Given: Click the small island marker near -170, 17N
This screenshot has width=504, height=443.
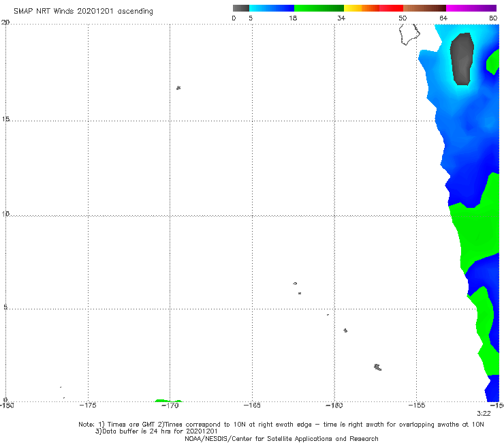Looking at the screenshot, I should pos(178,88).
